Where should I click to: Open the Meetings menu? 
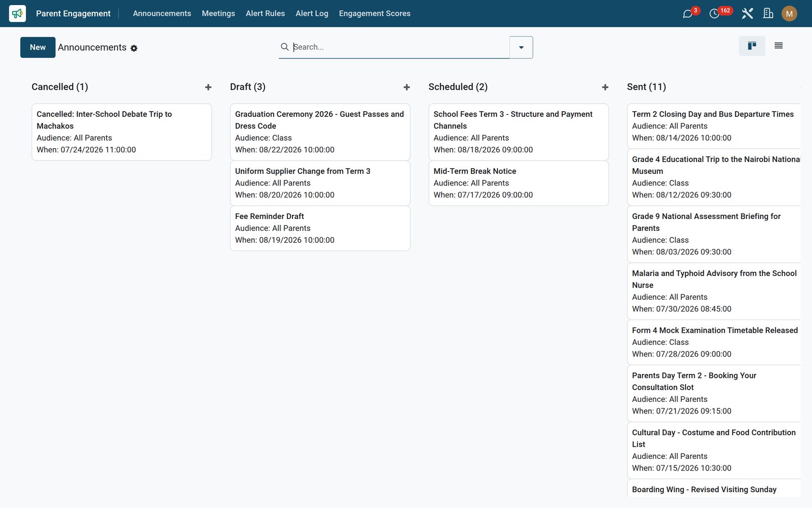tap(218, 14)
